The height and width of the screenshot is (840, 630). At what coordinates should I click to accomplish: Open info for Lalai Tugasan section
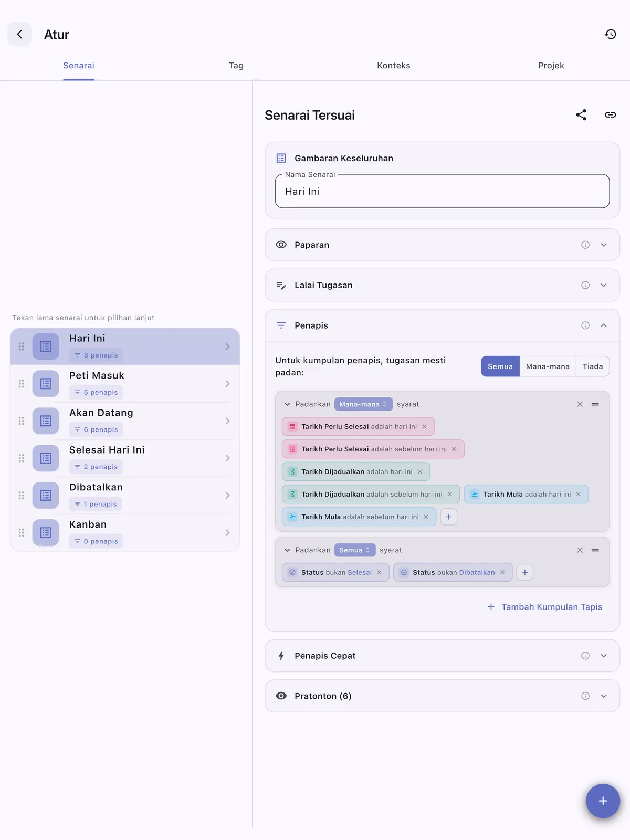tap(585, 285)
